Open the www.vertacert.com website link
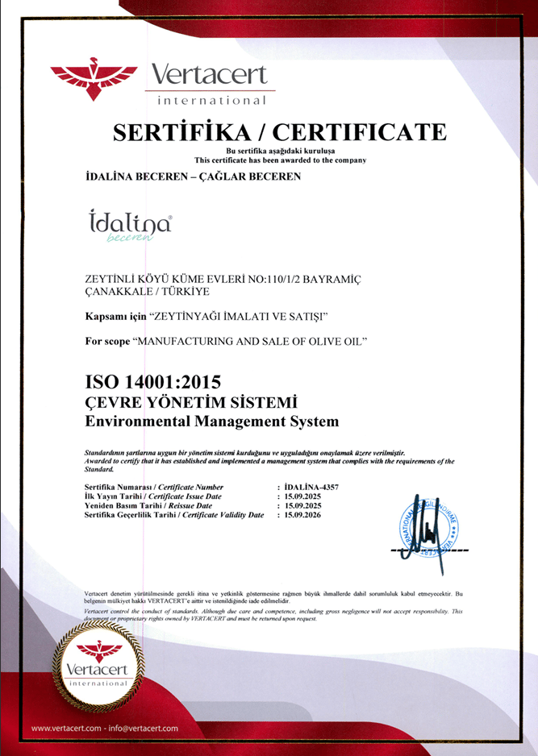 66,729
